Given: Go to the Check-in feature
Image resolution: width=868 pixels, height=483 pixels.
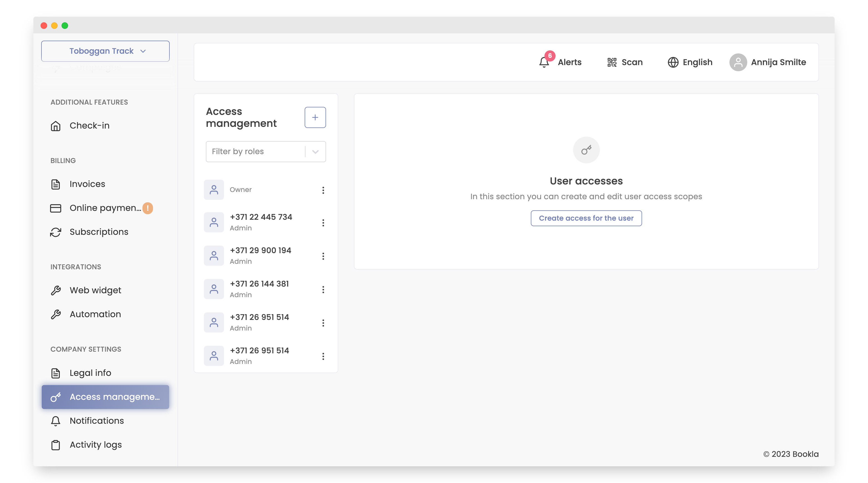Looking at the screenshot, I should pos(89,125).
